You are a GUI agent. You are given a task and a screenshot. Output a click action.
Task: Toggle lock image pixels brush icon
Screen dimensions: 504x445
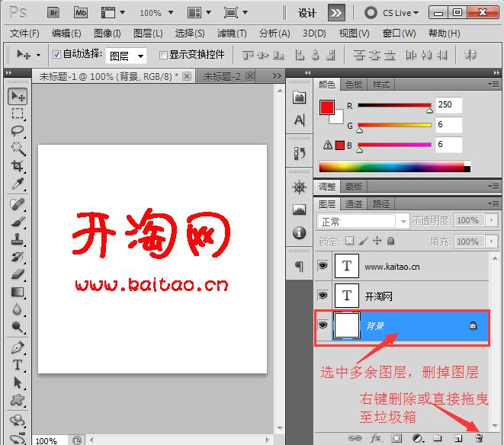363,241
